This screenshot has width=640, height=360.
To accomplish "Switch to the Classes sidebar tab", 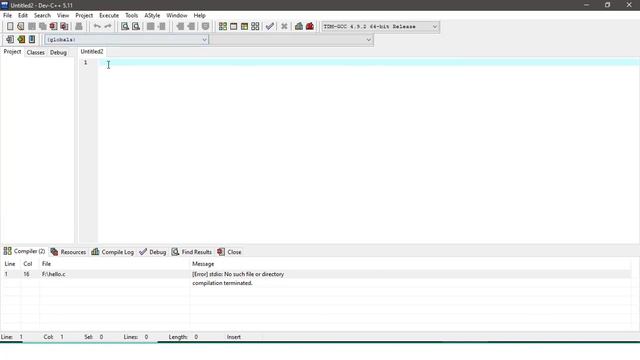I will 36,53.
